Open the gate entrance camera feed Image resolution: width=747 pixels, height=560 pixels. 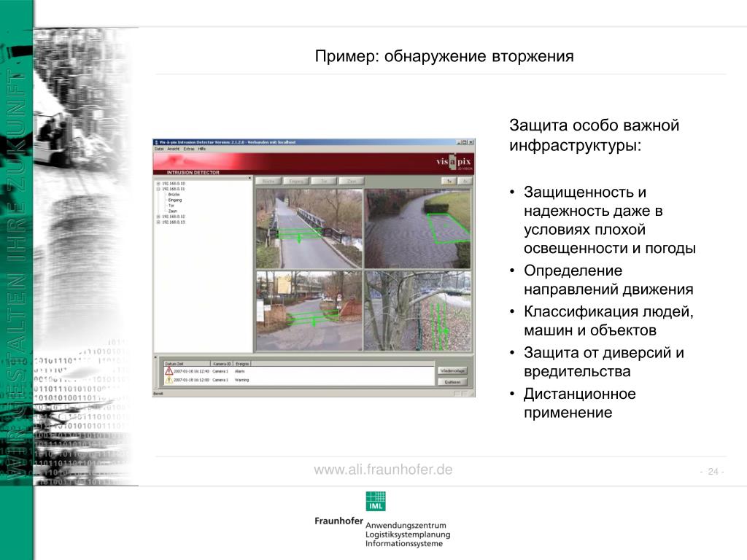(309, 311)
